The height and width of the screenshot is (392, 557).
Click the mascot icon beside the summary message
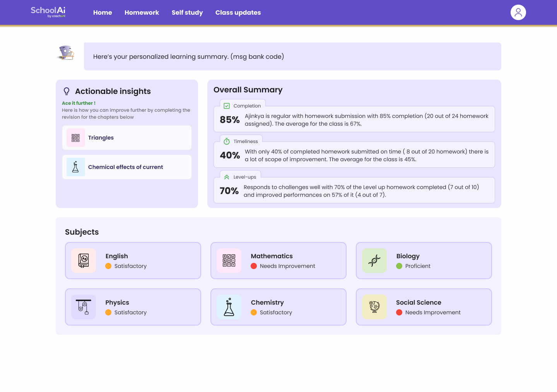click(66, 53)
